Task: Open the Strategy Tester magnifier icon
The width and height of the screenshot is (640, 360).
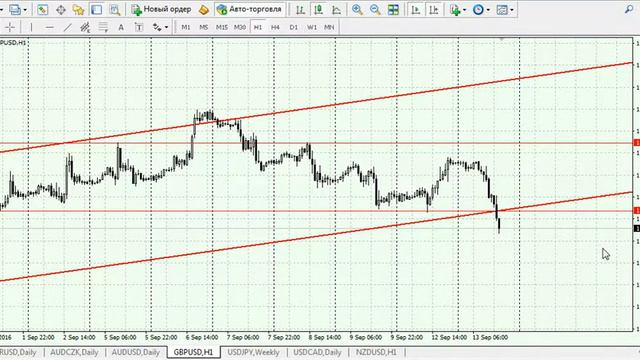Action: click(115, 9)
